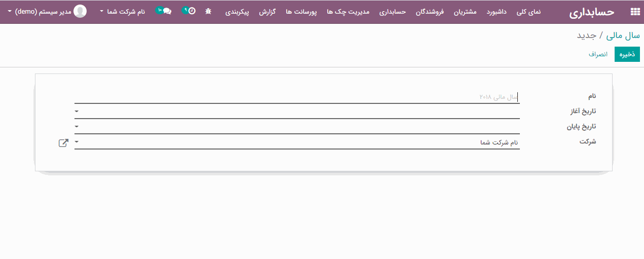
Task: Click the ذخیره save button
Action: click(x=627, y=54)
